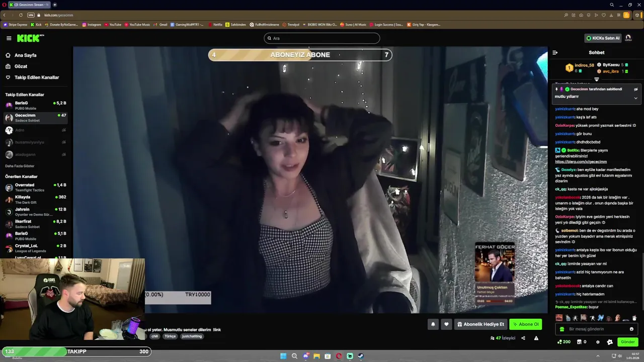Click the KICKs Satın Al button

(603, 38)
